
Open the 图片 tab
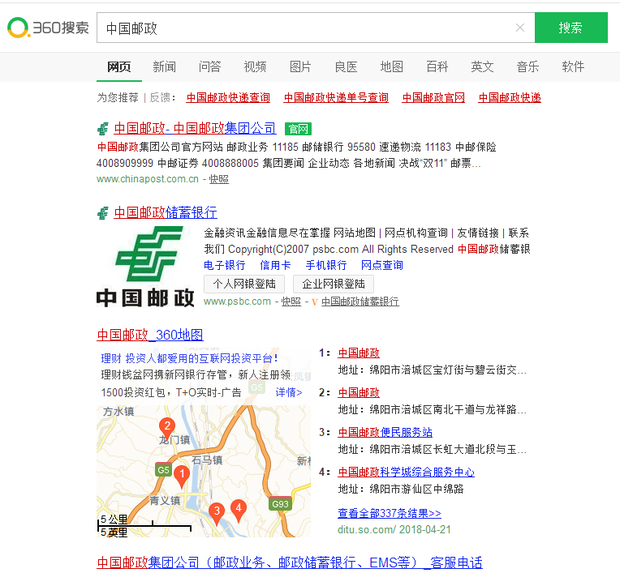tap(301, 67)
